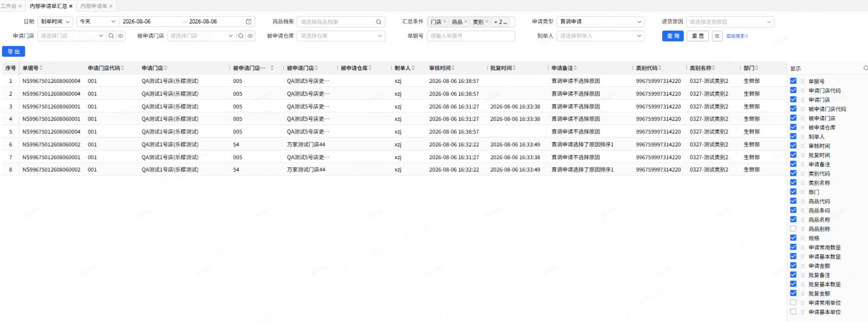Uncheck 被申请仓库 column checkbox
Viewport: 868px width, 322px height.
pos(793,127)
